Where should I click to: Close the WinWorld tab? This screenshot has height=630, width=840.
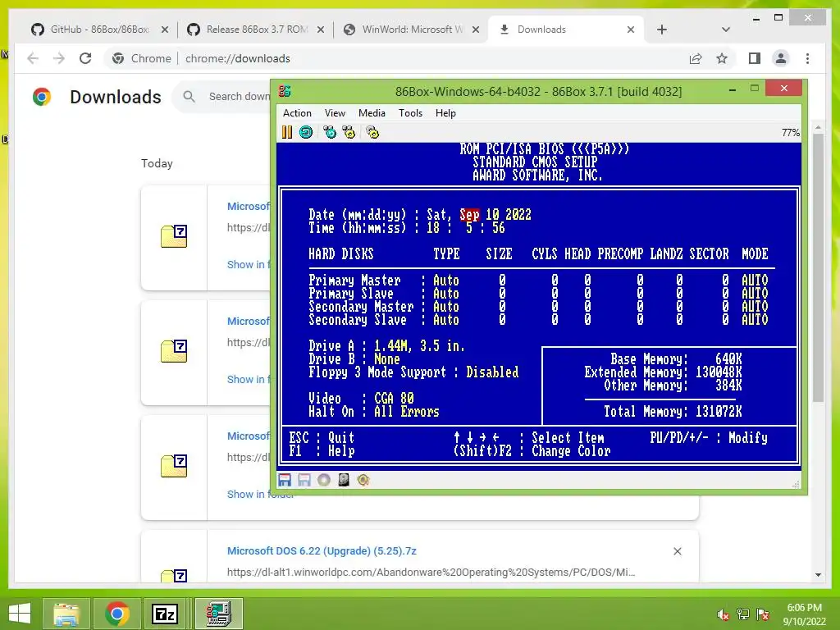476,30
